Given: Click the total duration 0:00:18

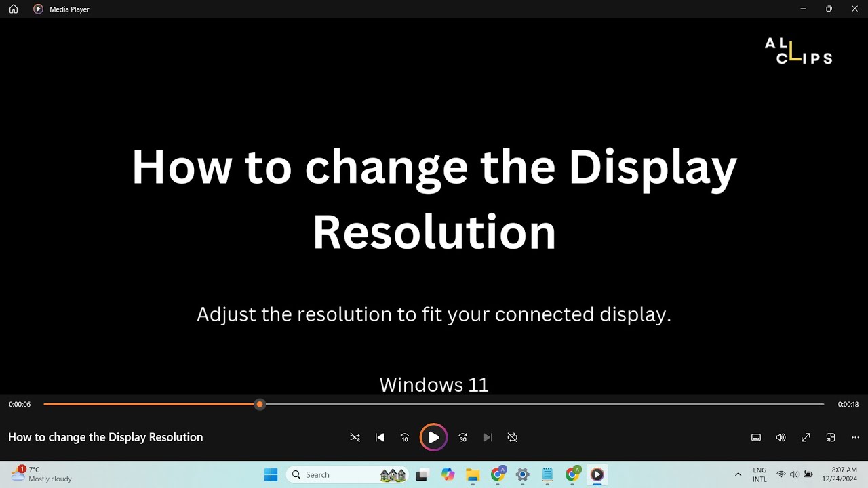Looking at the screenshot, I should pyautogui.click(x=848, y=404).
